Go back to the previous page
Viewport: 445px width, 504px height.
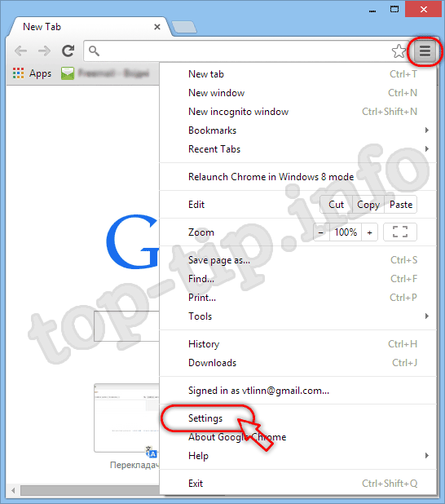pos(21,51)
